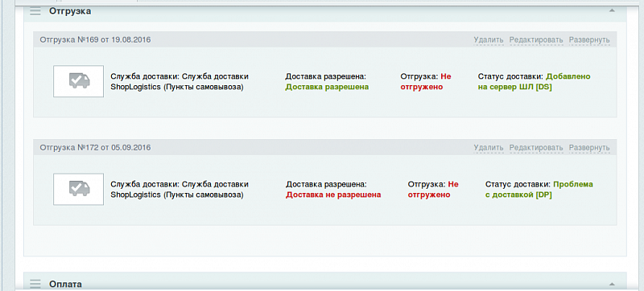Screen dimensions: 644x291
Task: Click Удалить for shipment №172
Action: point(489,148)
